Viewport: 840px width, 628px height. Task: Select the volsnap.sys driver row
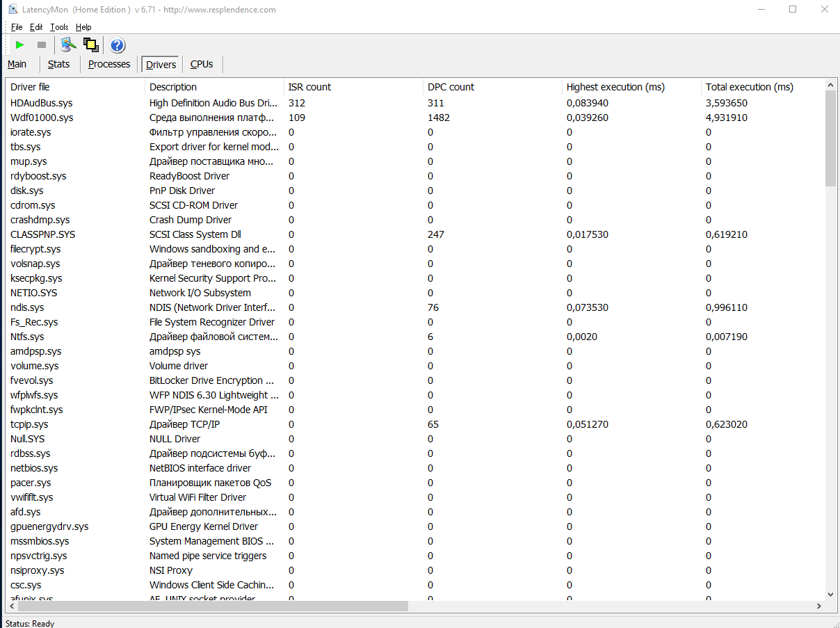[415, 264]
